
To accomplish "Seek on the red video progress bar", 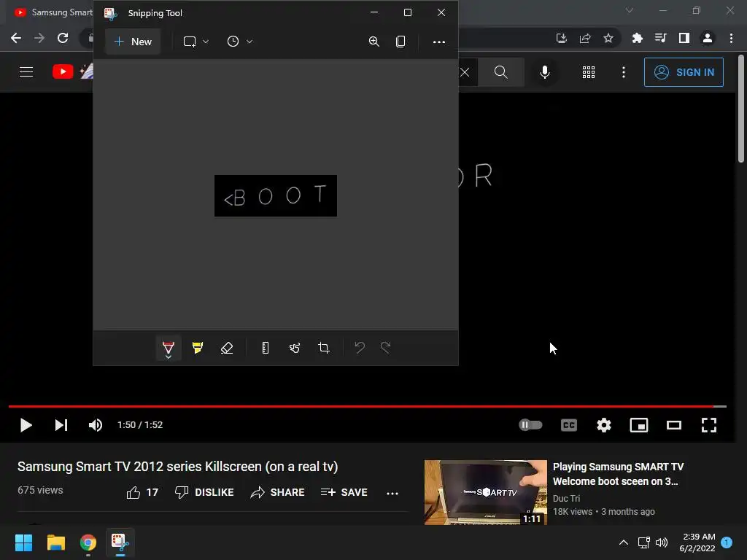I will click(368, 406).
